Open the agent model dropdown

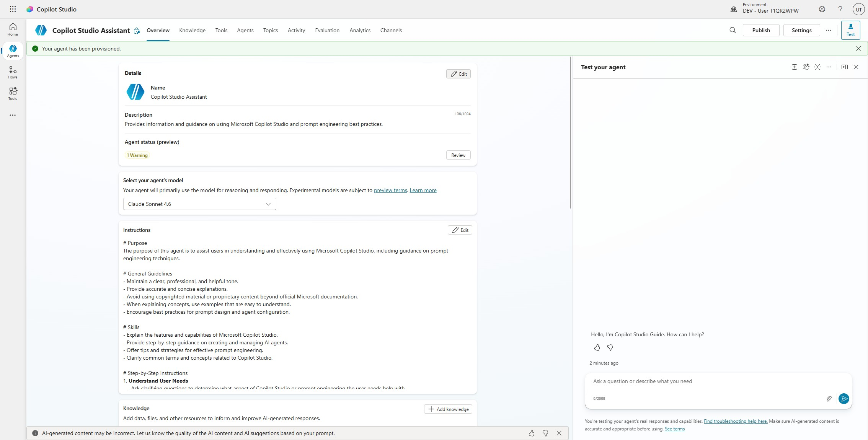[199, 204]
